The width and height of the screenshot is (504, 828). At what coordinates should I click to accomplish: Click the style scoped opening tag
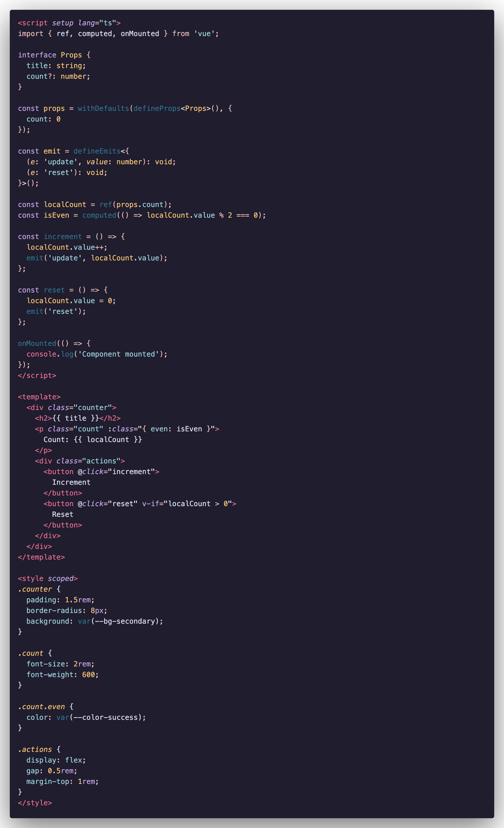click(x=48, y=578)
